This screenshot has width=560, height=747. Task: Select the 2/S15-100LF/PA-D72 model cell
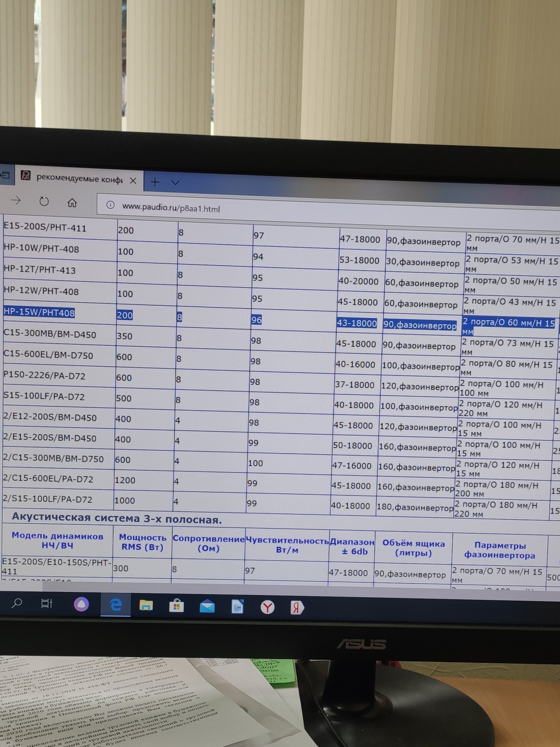57,499
